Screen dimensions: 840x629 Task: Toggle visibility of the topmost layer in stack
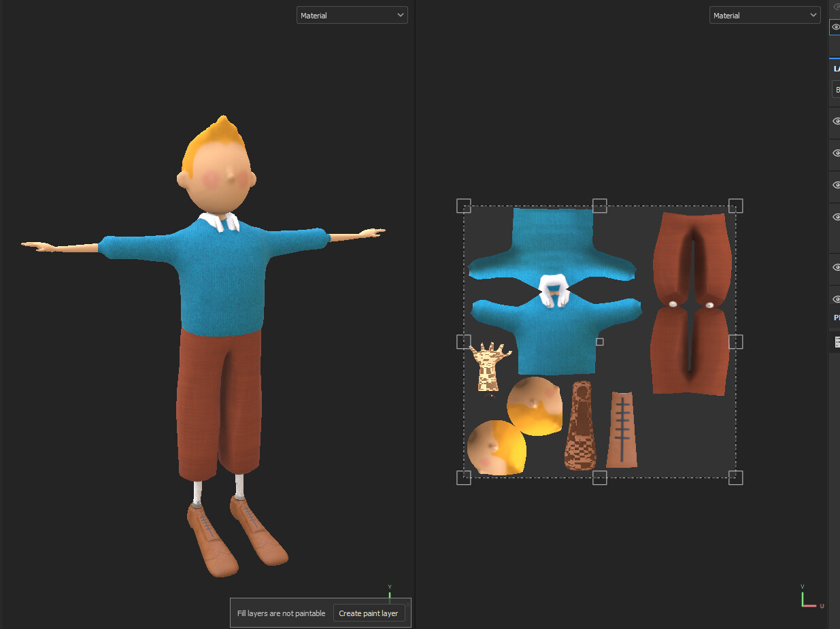836,121
